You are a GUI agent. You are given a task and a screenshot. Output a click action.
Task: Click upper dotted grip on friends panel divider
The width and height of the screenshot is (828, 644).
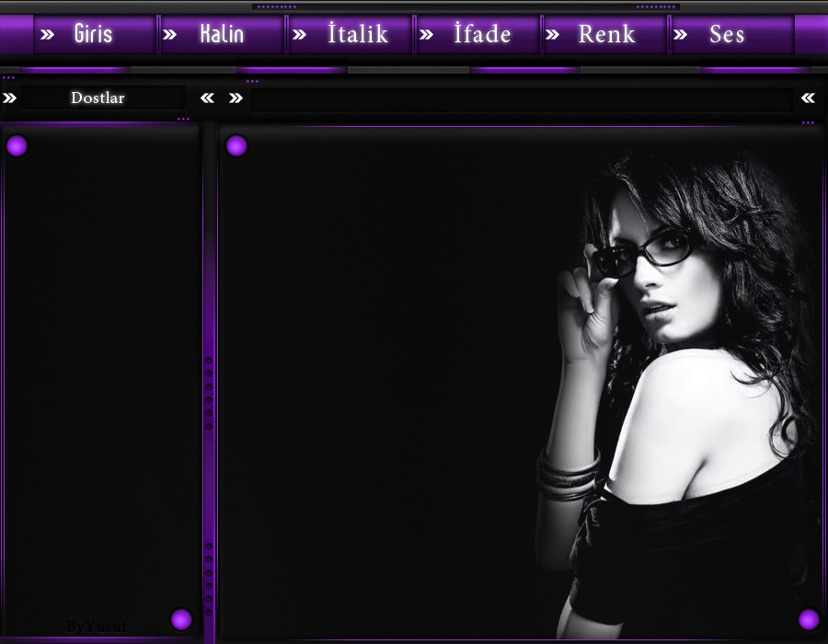click(x=209, y=393)
